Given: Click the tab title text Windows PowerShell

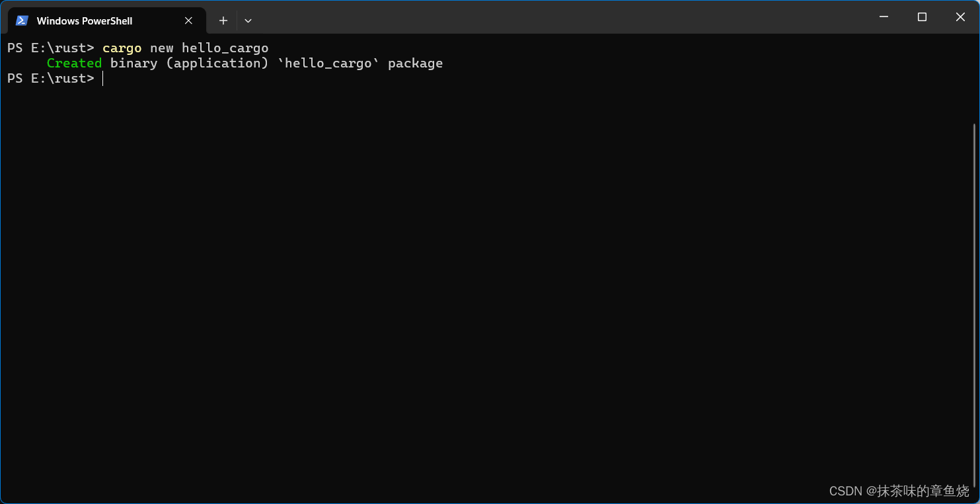Looking at the screenshot, I should (85, 21).
